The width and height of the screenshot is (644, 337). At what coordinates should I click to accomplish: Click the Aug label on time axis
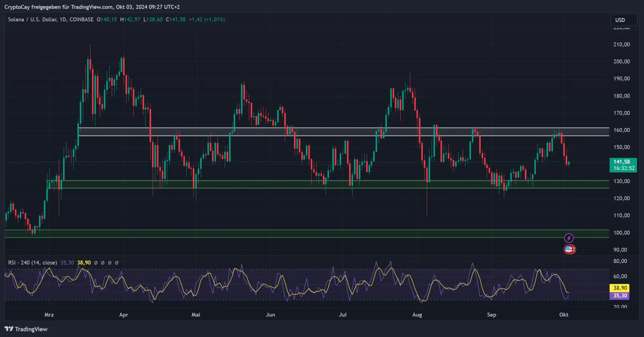pos(417,315)
